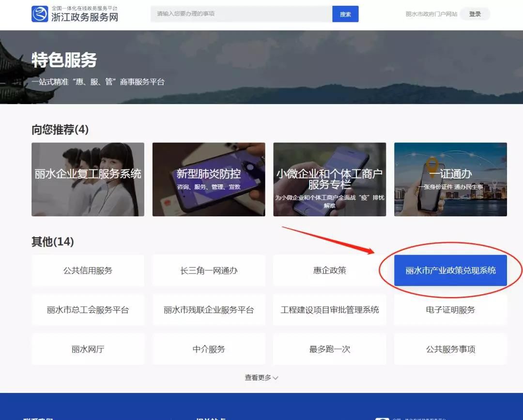Viewport: 523px width, 420px height.
Task: Select 长三角一网通办 tile
Action: [209, 270]
